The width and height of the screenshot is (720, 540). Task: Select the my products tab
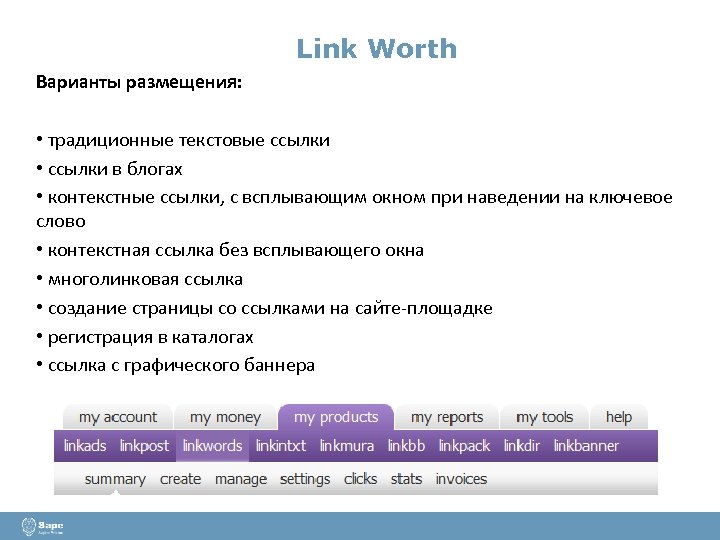click(336, 417)
